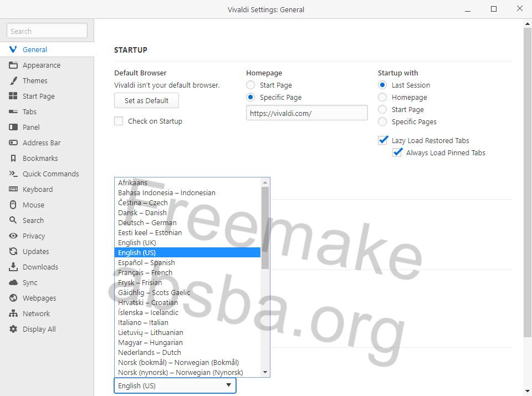Screen dimensions: 532x396
Task: Click the Updates refresh icon
Action: click(x=13, y=251)
